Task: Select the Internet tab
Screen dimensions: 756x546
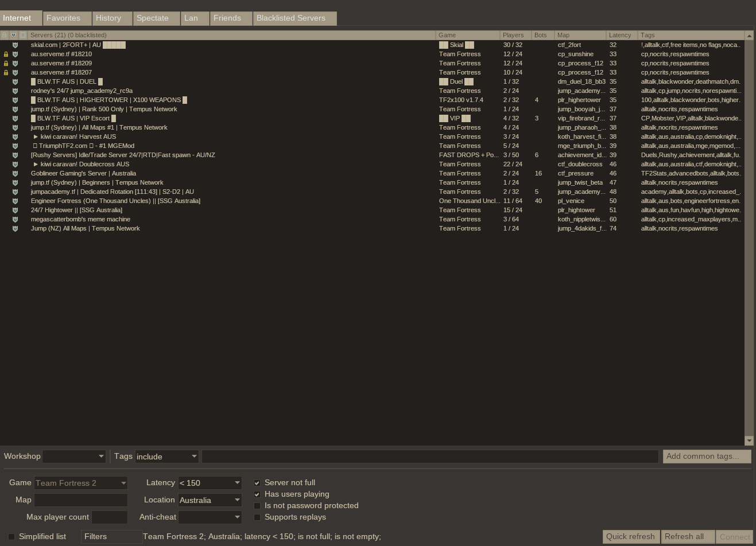Action: pos(21,18)
